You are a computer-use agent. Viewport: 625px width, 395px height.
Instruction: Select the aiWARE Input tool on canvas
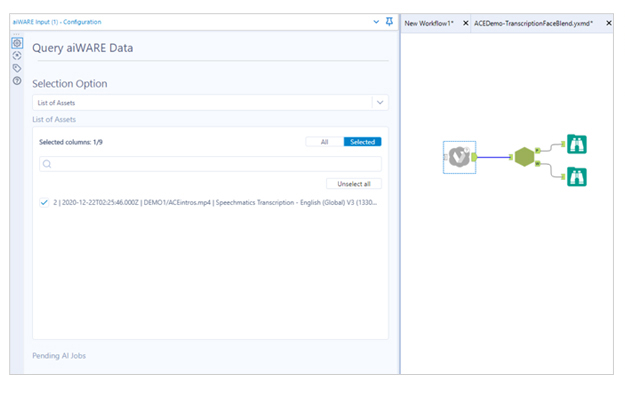point(459,157)
